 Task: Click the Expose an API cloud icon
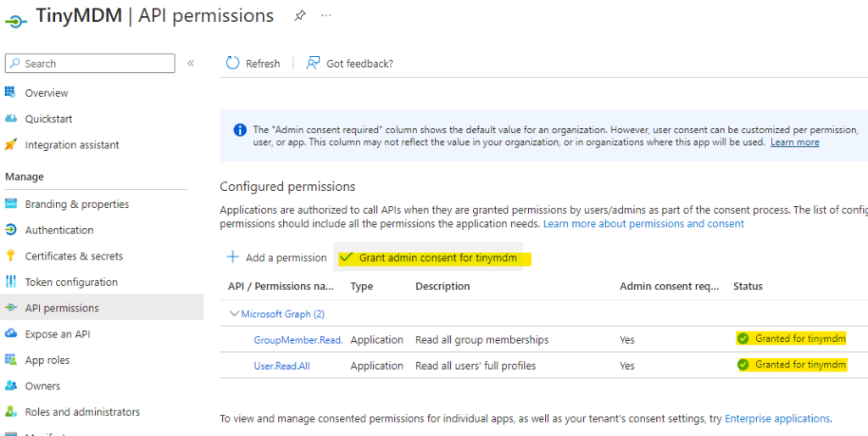click(x=10, y=333)
